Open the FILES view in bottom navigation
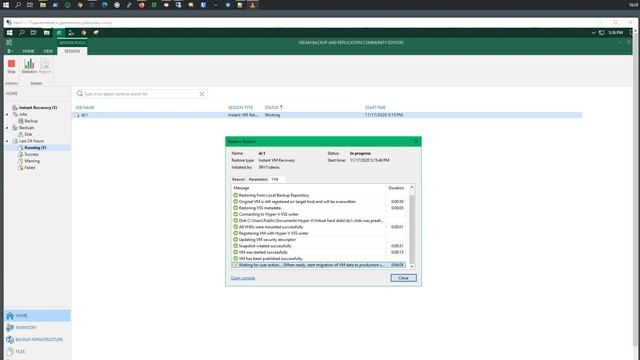640x360 pixels. pyautogui.click(x=37, y=351)
